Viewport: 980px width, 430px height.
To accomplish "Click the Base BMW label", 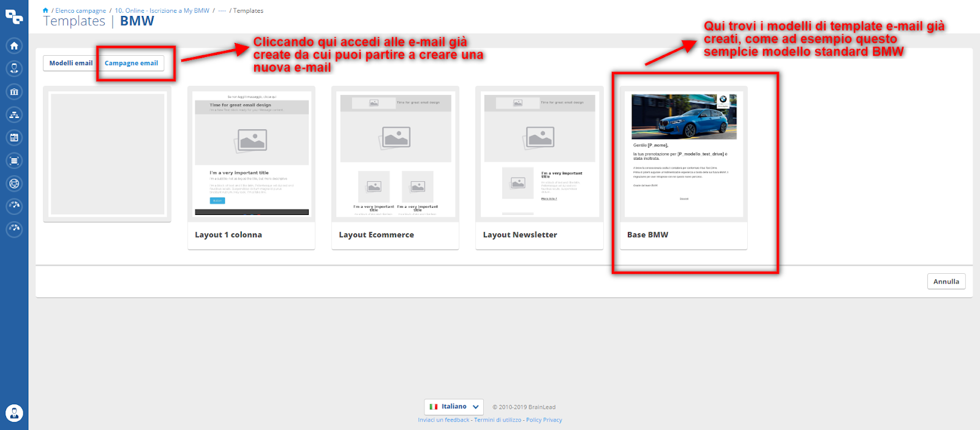I will [647, 235].
